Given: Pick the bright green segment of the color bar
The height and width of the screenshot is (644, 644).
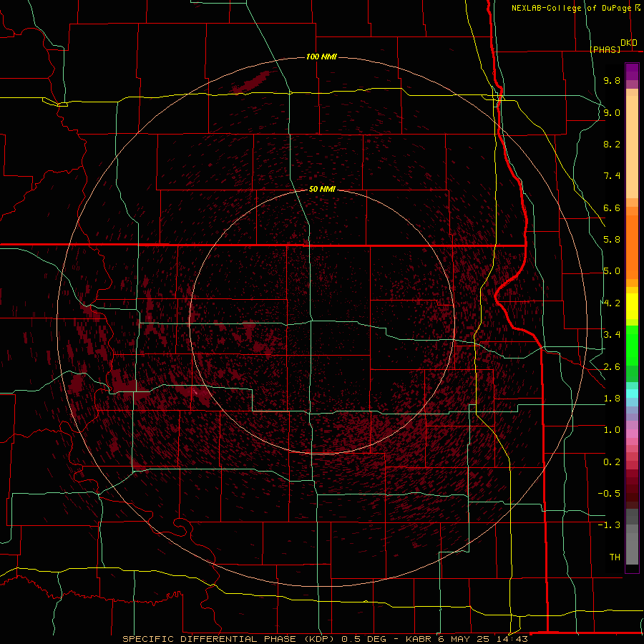Looking at the screenshot, I should pos(632,345).
